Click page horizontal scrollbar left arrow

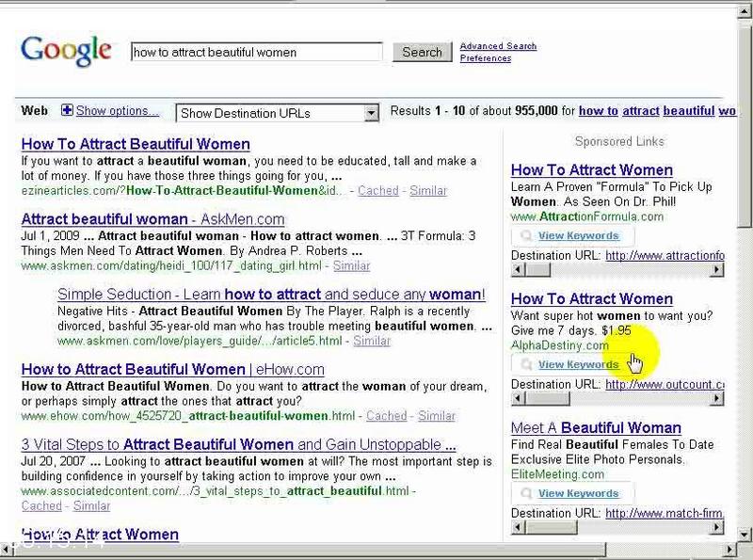pyautogui.click(x=6, y=549)
